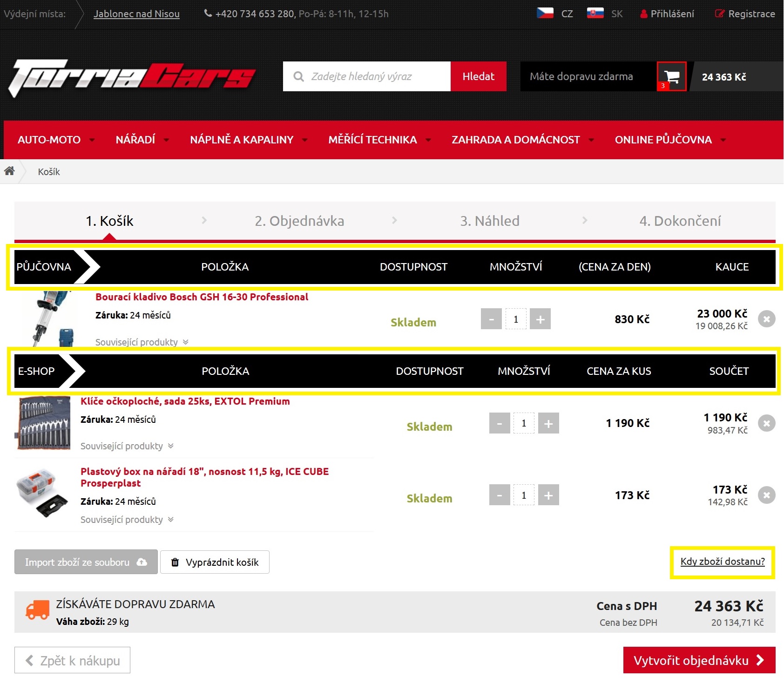Click Zpět k nákupu button
Viewport: 784px width, 691px height.
(72, 660)
